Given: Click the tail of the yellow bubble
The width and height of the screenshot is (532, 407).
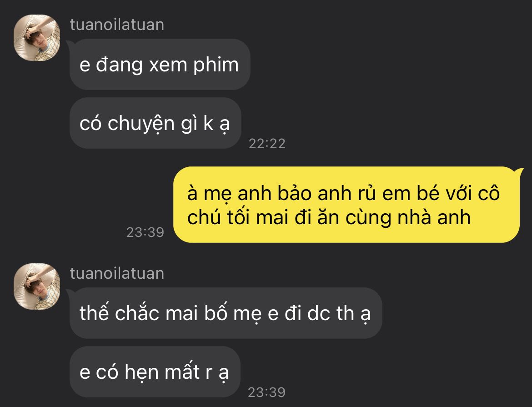Looking at the screenshot, I should [x=518, y=171].
